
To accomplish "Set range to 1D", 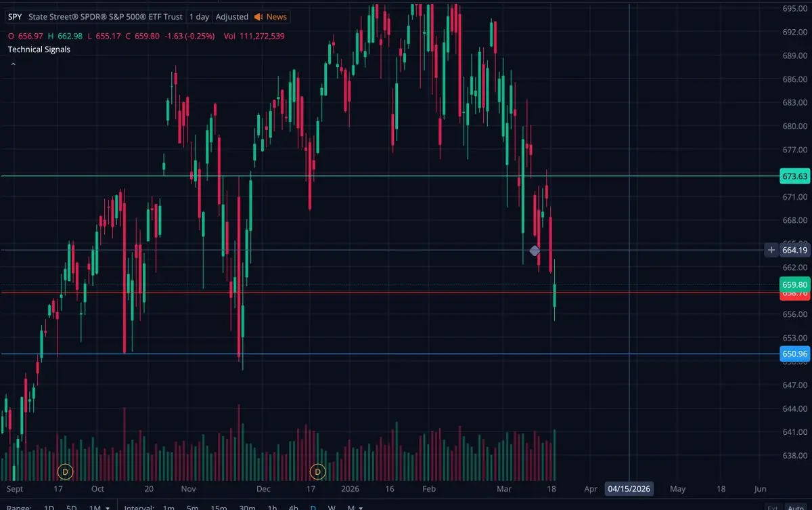I will click(x=49, y=507).
